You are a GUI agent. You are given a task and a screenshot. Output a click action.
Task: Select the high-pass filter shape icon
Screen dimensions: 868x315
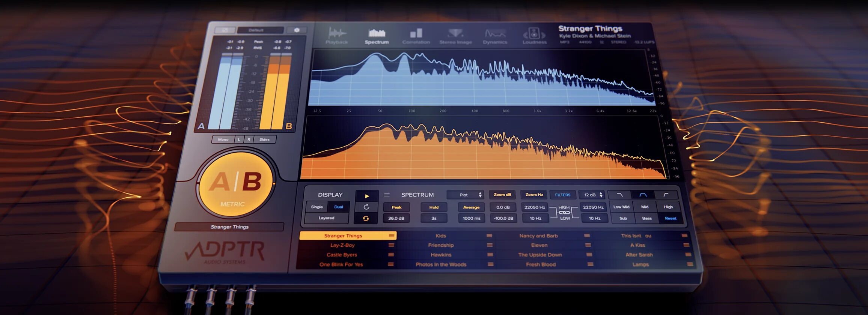(x=666, y=195)
